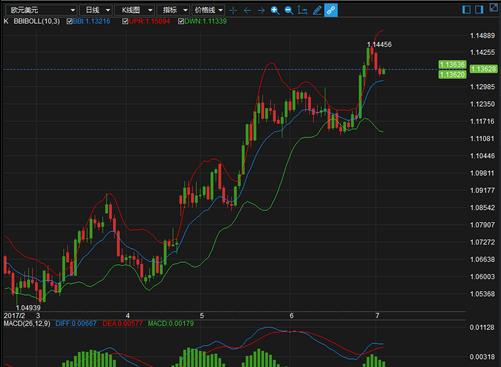Click the 0.01128 MACD axis value
The image size is (501, 367).
(x=482, y=328)
